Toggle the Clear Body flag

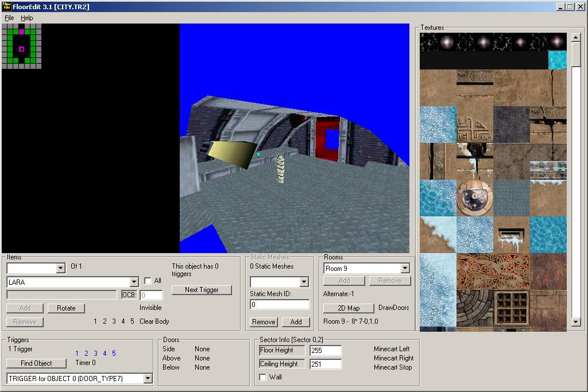pos(154,321)
